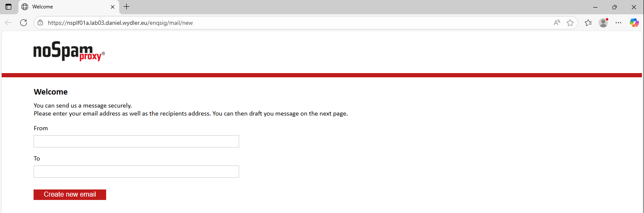Screen dimensions: 644x213
Task: Focus the To recipient field
Action: [x=136, y=172]
